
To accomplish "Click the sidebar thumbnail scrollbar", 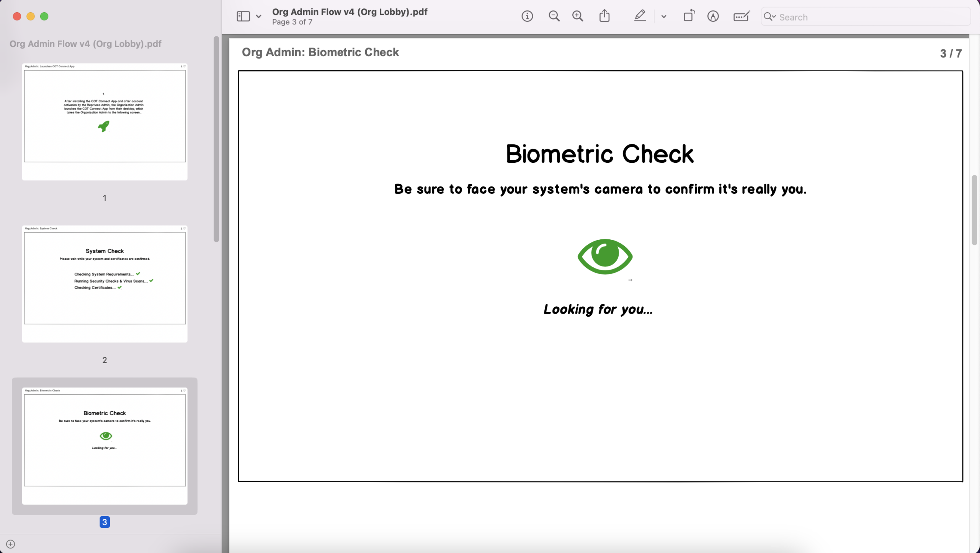I will (216, 139).
